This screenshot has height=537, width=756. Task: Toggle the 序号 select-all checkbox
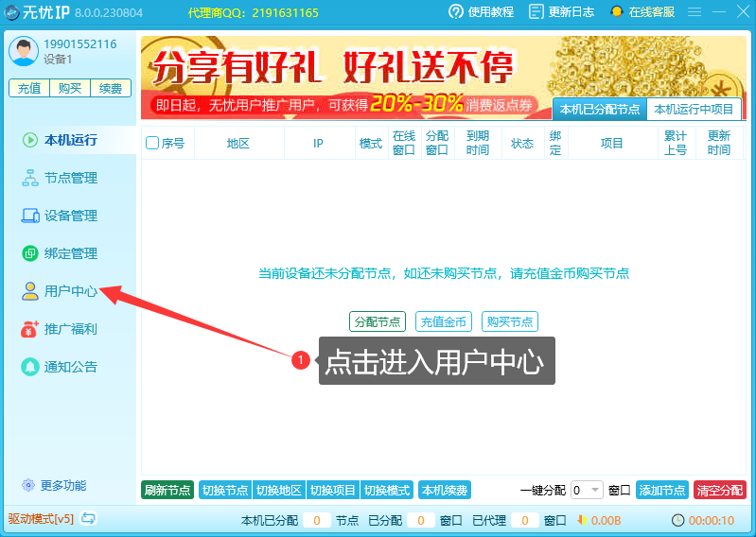coord(152,143)
